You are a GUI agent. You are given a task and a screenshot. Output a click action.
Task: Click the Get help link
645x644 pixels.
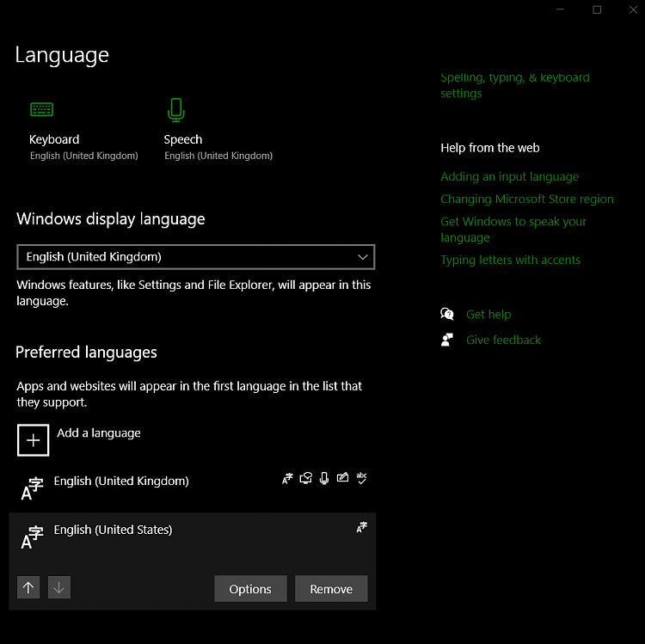click(488, 315)
